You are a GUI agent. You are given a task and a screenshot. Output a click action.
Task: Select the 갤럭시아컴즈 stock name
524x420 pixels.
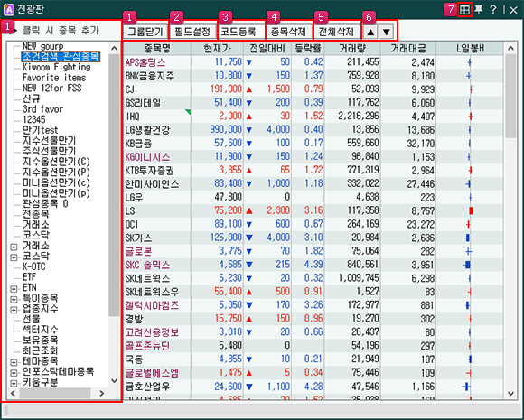152,305
